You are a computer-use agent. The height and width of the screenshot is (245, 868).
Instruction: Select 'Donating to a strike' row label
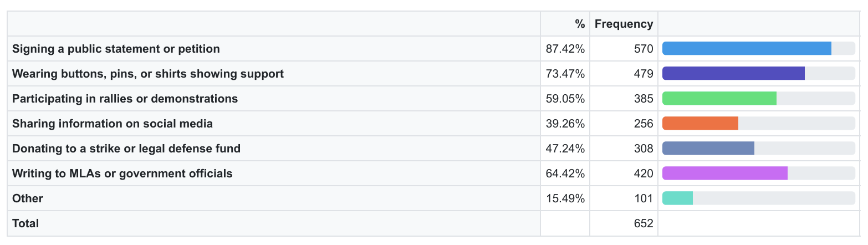126,149
